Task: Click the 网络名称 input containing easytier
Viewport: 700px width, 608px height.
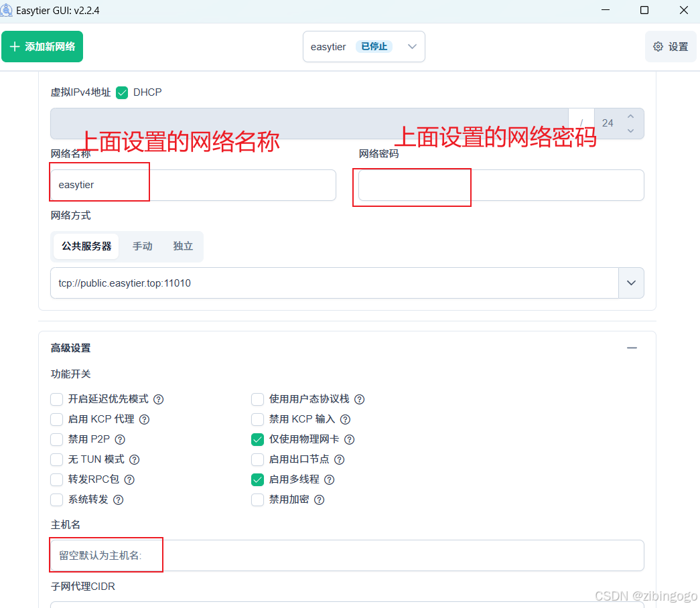Action: point(193,185)
